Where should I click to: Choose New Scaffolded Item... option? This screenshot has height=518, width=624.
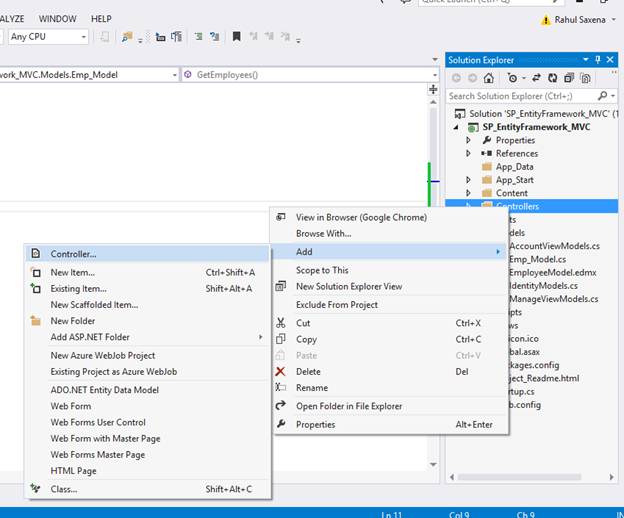pos(94,305)
